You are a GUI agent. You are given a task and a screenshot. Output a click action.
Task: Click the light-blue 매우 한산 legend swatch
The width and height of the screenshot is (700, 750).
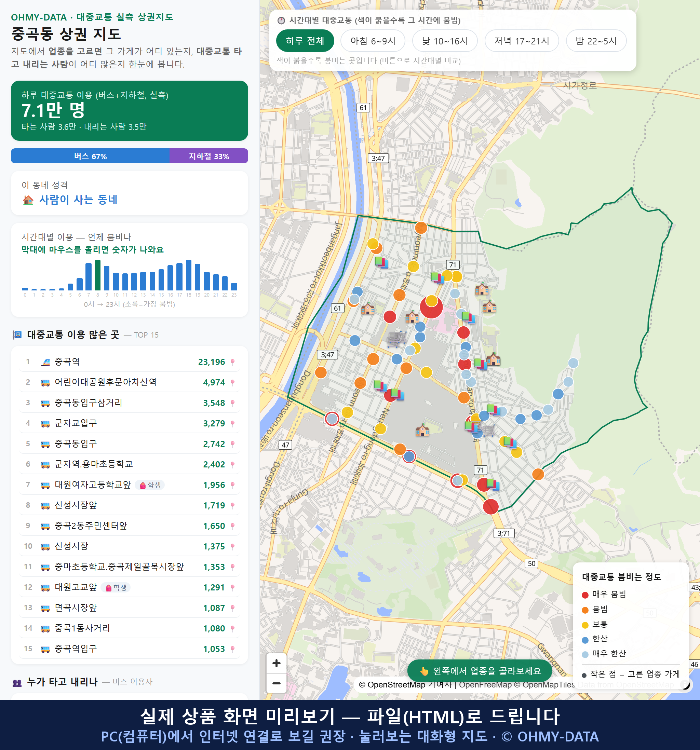tap(585, 655)
